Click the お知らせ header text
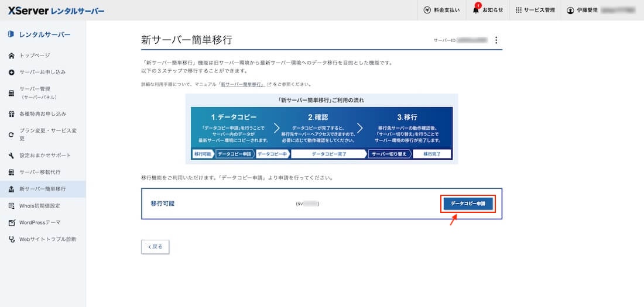The height and width of the screenshot is (307, 644). coord(493,11)
